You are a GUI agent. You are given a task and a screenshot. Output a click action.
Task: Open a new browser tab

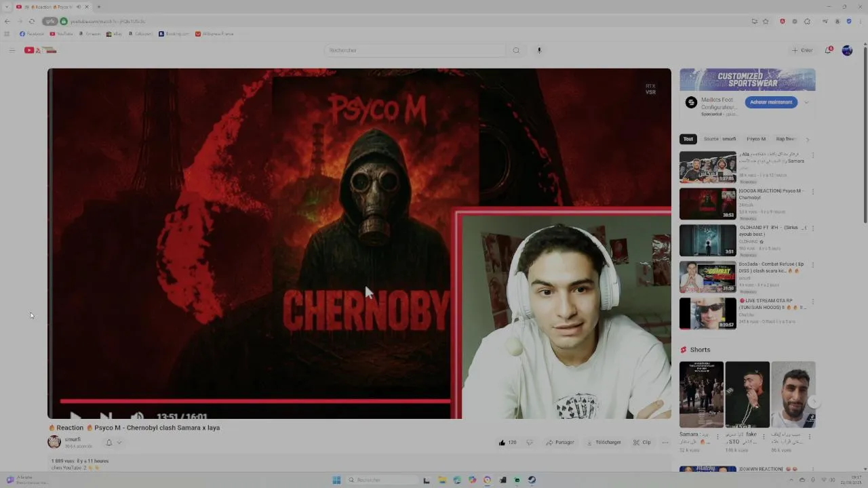pyautogui.click(x=98, y=7)
